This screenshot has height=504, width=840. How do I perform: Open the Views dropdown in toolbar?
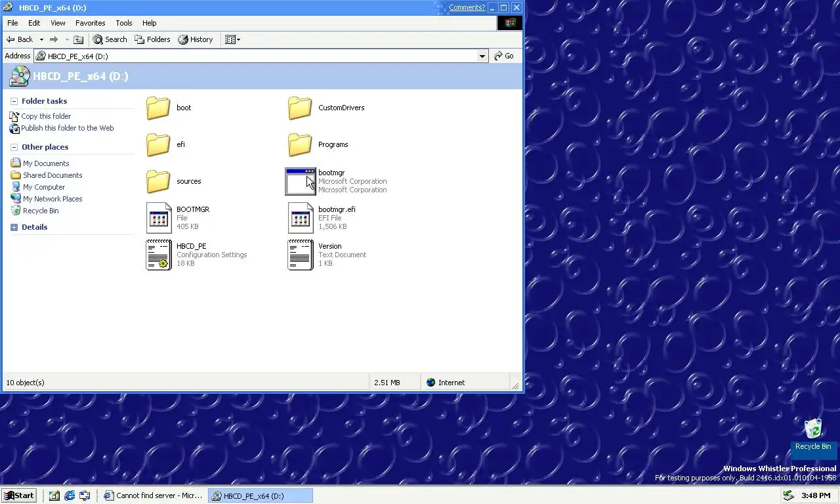(x=232, y=39)
